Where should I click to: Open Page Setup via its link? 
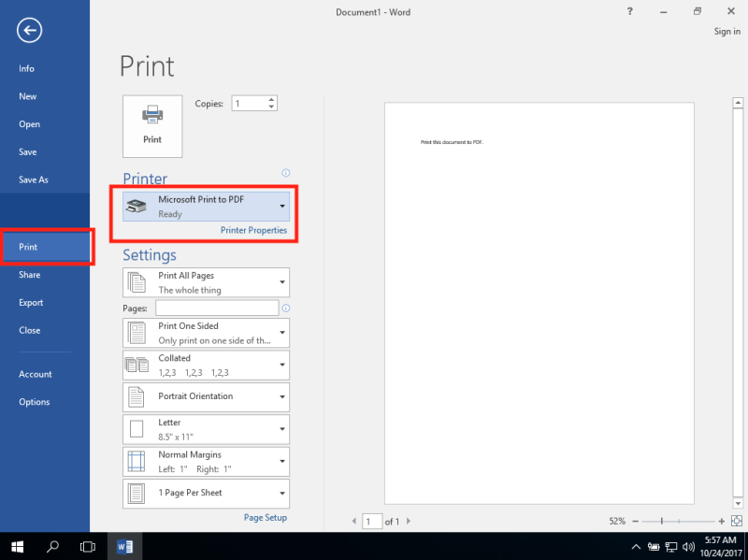[x=266, y=517]
